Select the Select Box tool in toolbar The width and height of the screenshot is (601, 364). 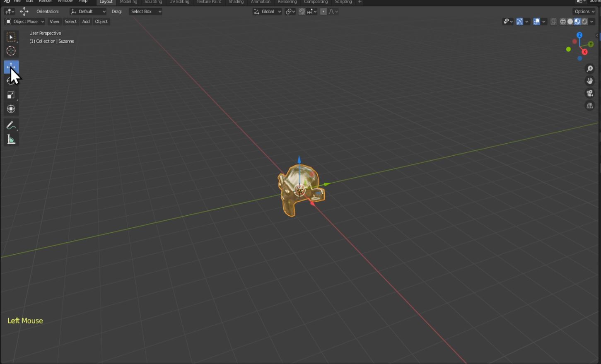point(11,37)
